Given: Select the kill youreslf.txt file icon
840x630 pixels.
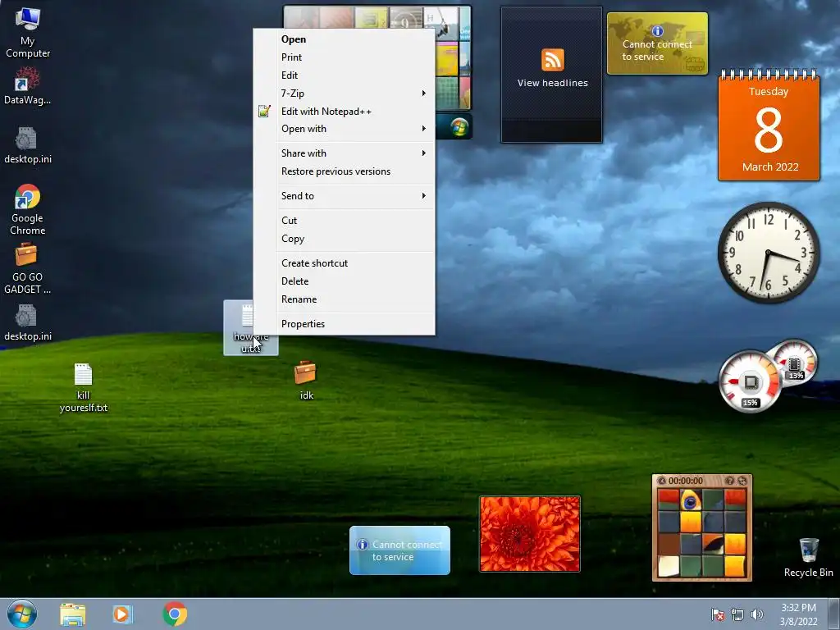Looking at the screenshot, I should (x=84, y=388).
